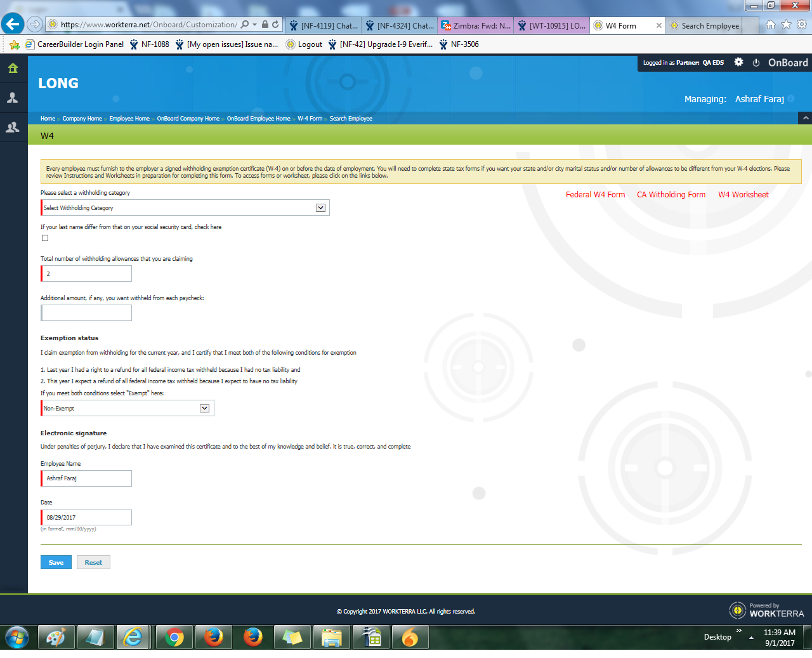Open the sidebar single person icon
Image resolution: width=812 pixels, height=658 pixels.
click(13, 98)
